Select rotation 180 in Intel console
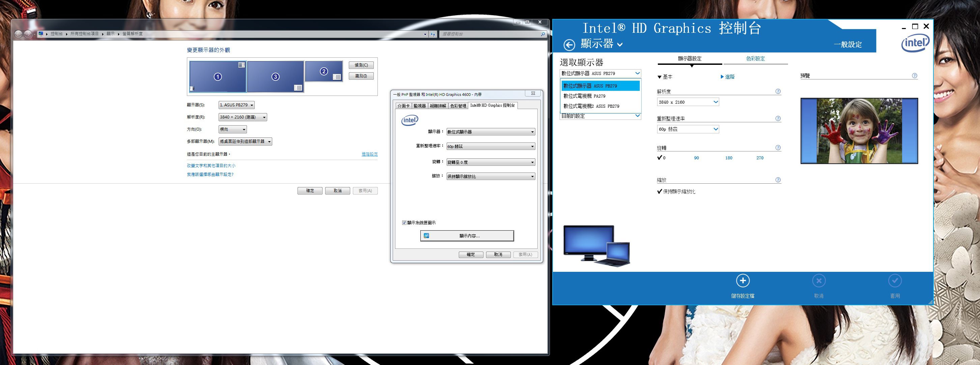The image size is (980, 365). tap(729, 158)
